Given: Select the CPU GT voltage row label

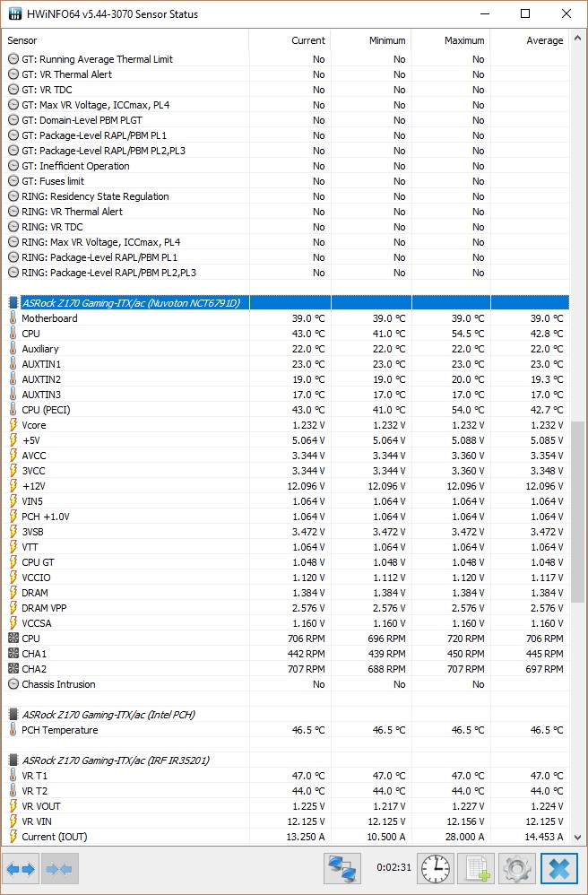Looking at the screenshot, I should [38, 562].
